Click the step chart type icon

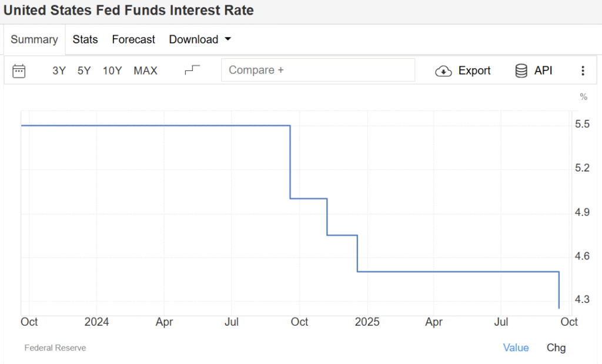pos(192,70)
